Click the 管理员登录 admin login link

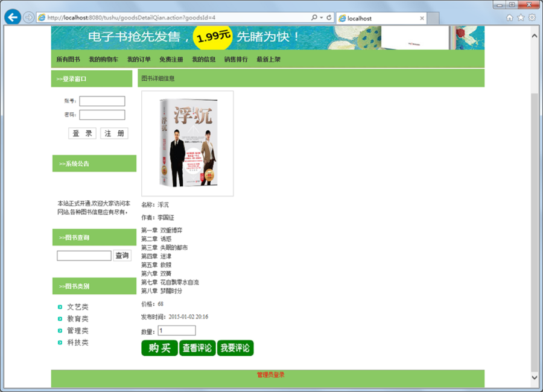click(x=270, y=375)
